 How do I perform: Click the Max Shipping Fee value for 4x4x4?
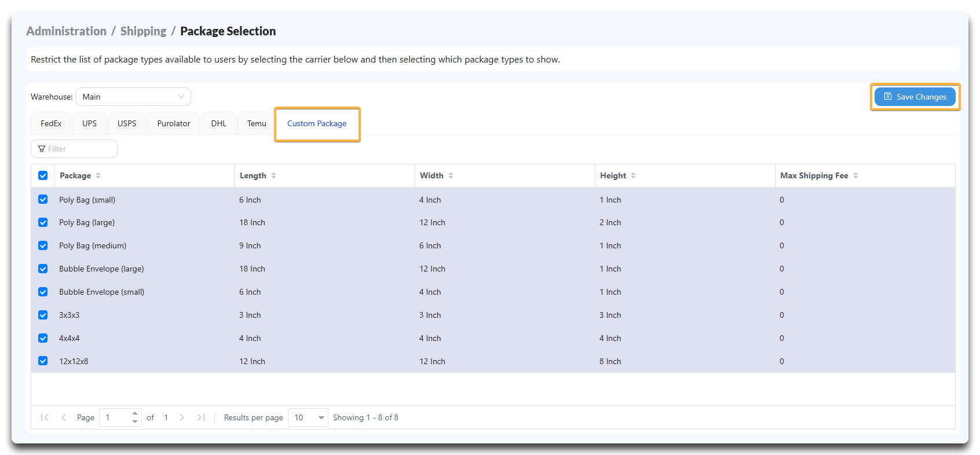coord(781,338)
